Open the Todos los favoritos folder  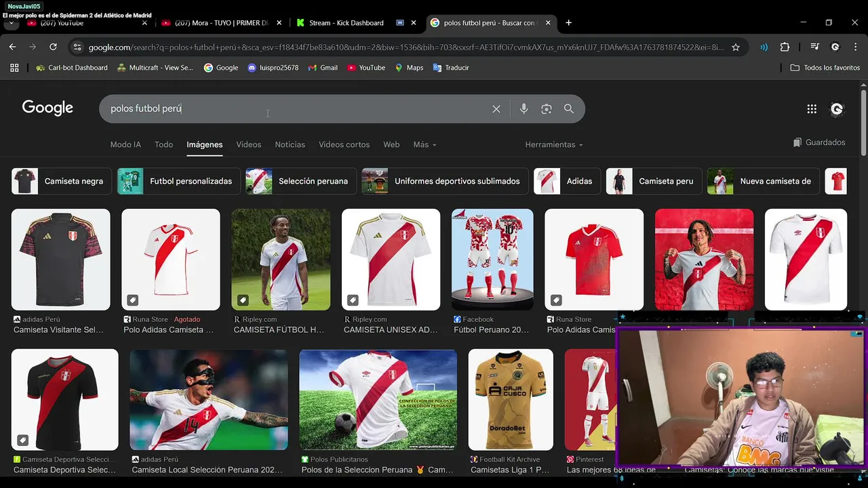pos(825,68)
